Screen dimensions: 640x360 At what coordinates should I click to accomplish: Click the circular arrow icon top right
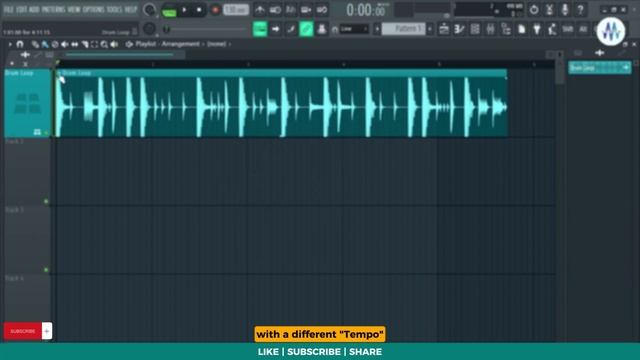pos(533,10)
